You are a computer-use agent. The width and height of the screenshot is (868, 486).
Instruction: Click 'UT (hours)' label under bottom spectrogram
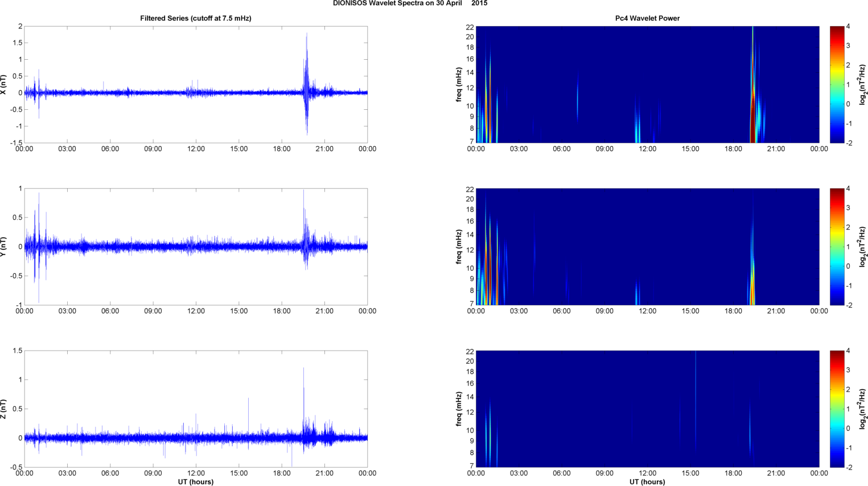(x=647, y=481)
